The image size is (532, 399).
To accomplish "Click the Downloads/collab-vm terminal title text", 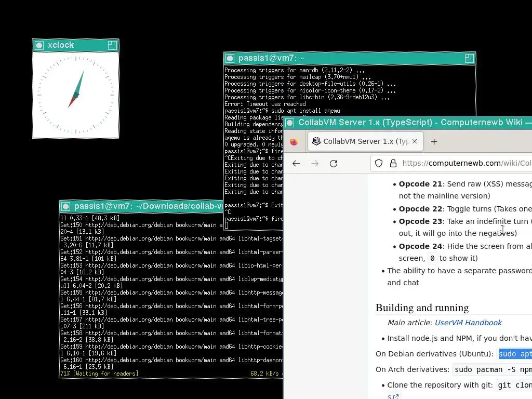I will (x=148, y=206).
